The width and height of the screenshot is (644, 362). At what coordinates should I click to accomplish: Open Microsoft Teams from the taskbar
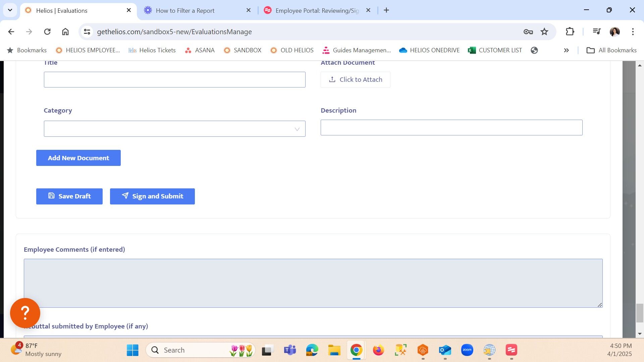pos(290,350)
